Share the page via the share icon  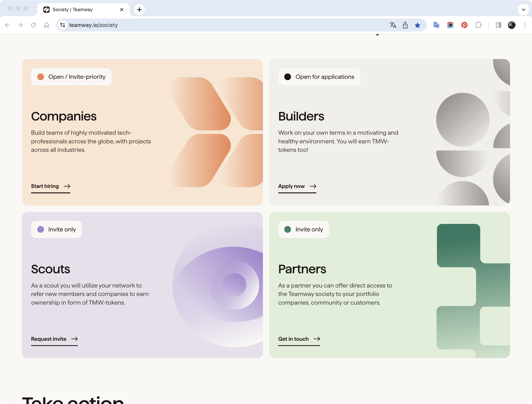pos(405,25)
